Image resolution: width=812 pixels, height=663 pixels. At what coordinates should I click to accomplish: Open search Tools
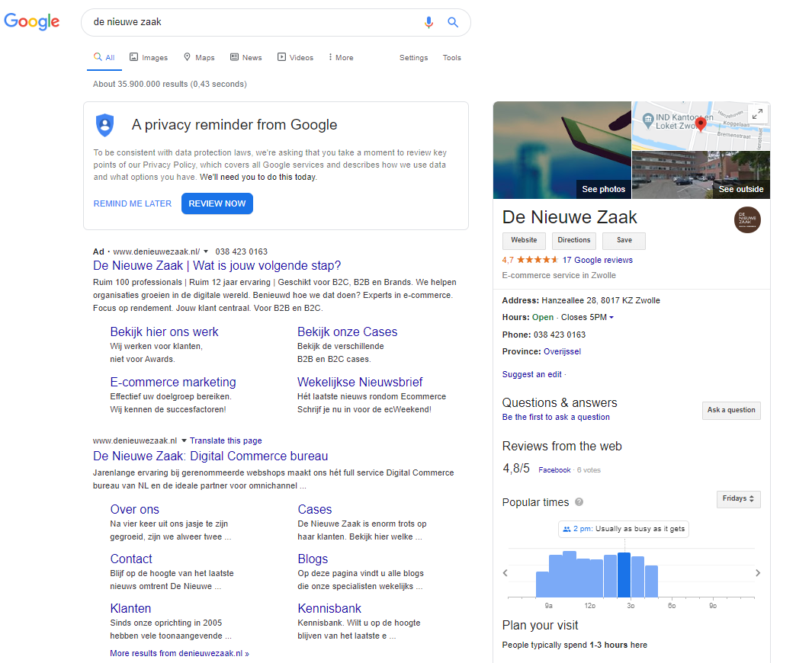[x=451, y=57]
